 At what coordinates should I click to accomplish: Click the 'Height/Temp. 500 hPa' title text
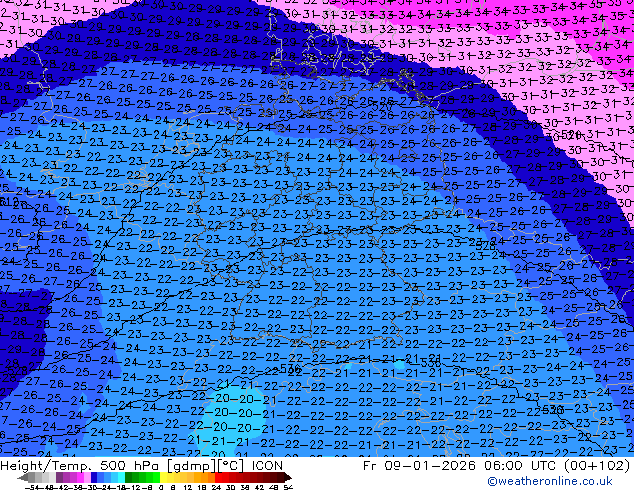80,466
